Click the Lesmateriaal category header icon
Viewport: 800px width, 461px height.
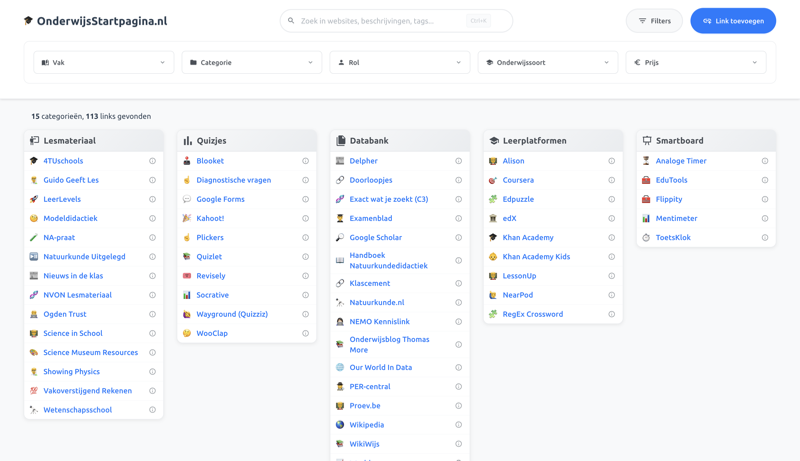tap(34, 140)
